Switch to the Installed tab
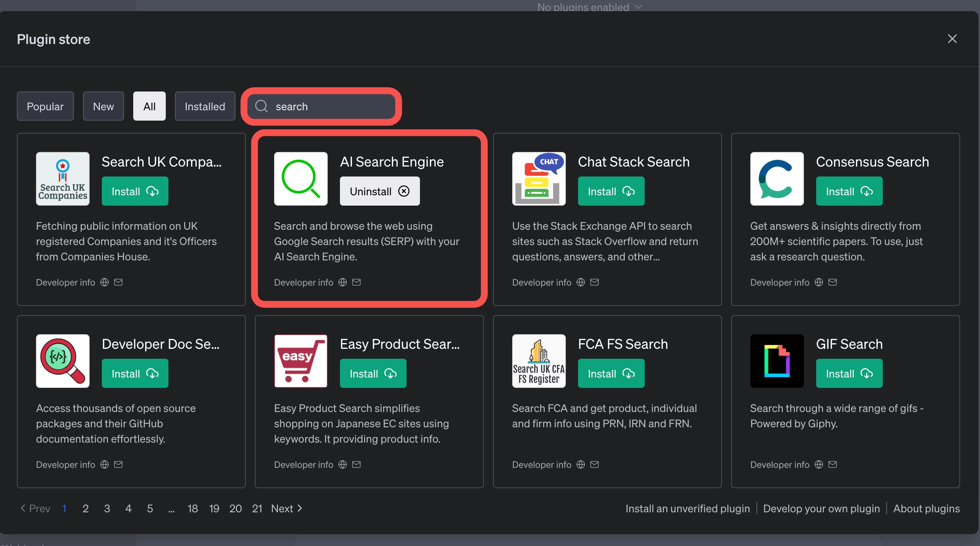This screenshot has height=546, width=980. click(205, 106)
